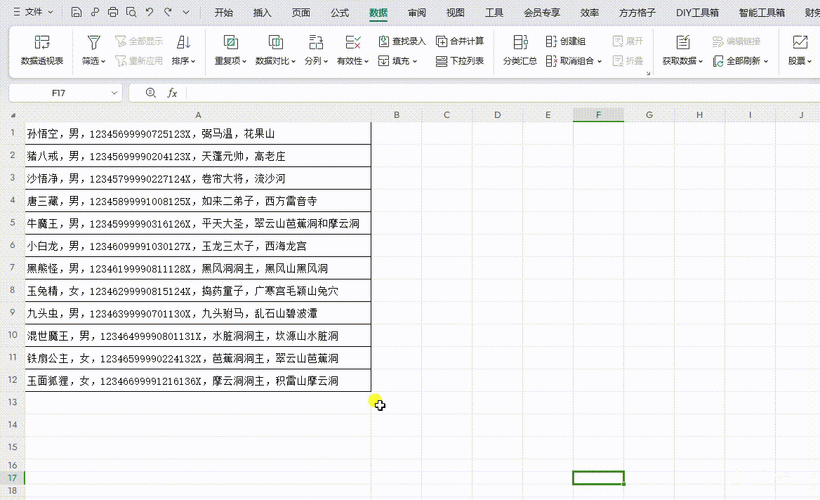Click the 下拉列表 dropdown list button
The image size is (820, 500).
[x=460, y=61]
